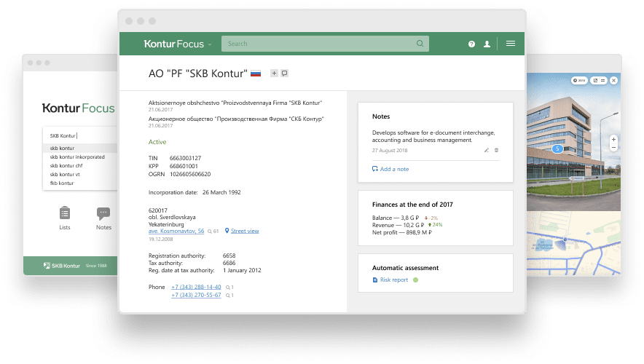This screenshot has width=644, height=364.
Task: Click the Active status text
Action: (157, 142)
